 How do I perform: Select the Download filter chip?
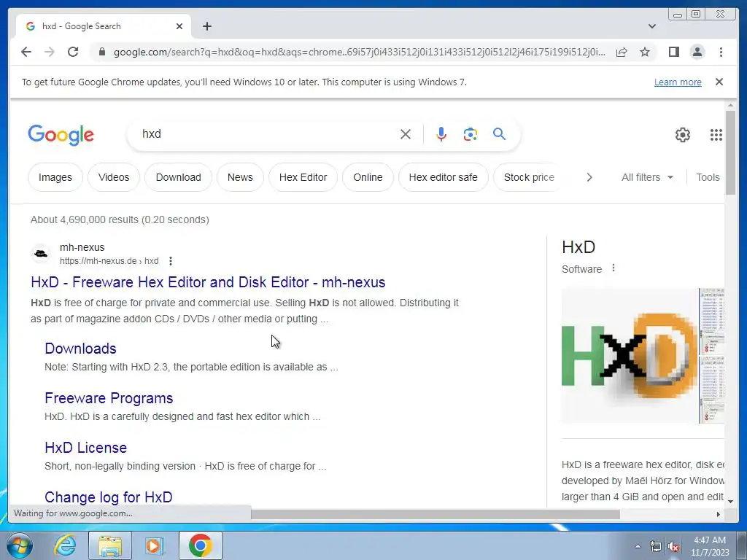[x=178, y=177]
